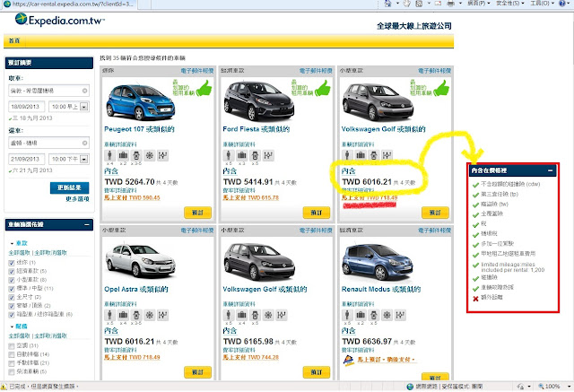Open the 安全性(S) menu

[510, 4]
